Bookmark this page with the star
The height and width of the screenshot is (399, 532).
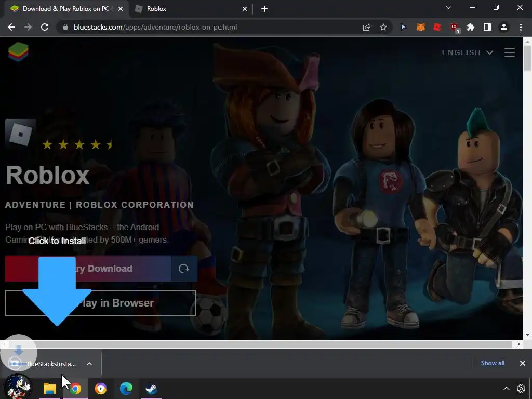pyautogui.click(x=383, y=27)
